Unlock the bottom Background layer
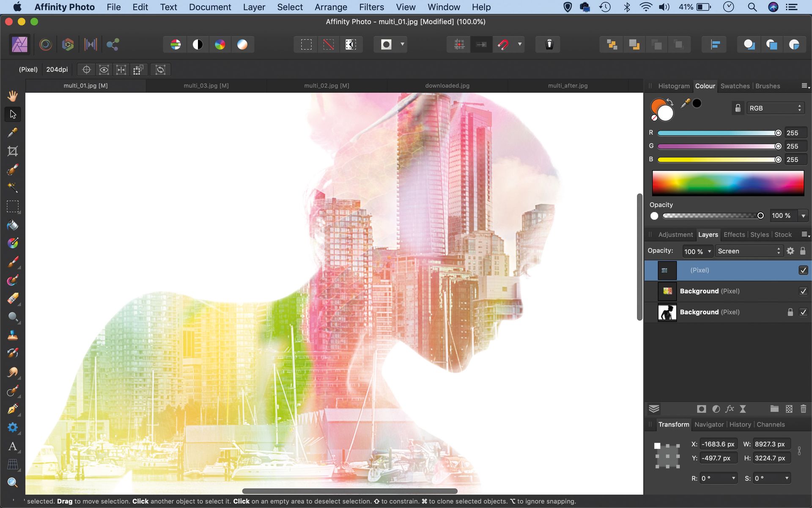812x508 pixels. [x=790, y=312]
